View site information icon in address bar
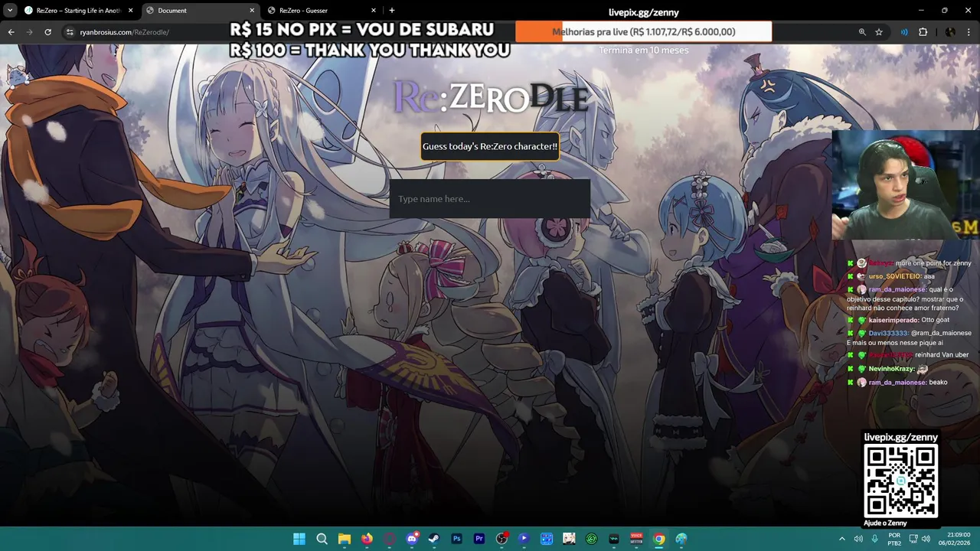Image resolution: width=980 pixels, height=551 pixels. coord(70,32)
